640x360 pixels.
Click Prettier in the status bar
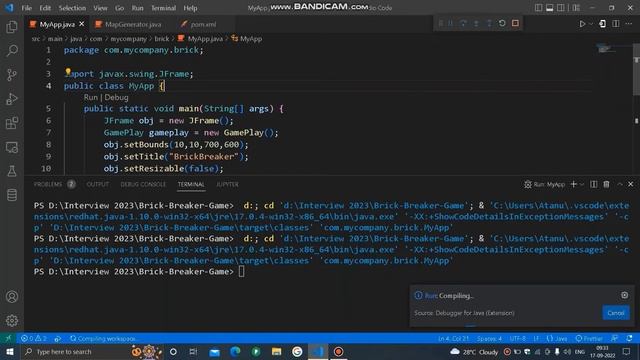[x=589, y=338]
